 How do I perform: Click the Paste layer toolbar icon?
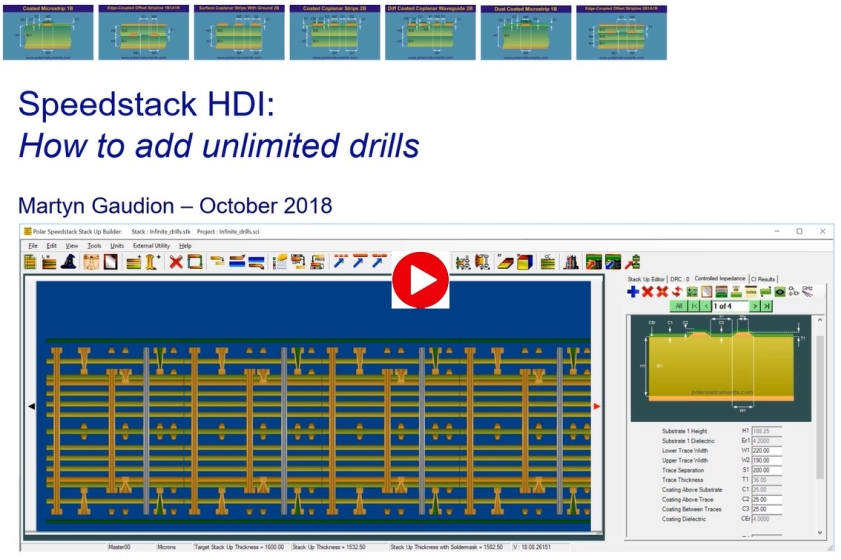[x=318, y=262]
